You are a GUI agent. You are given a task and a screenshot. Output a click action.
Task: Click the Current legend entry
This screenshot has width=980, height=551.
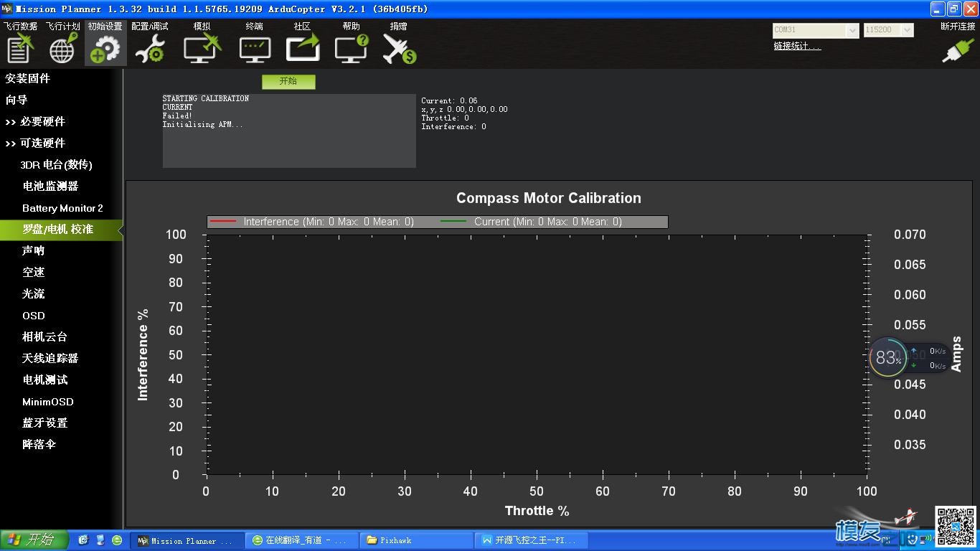point(531,222)
